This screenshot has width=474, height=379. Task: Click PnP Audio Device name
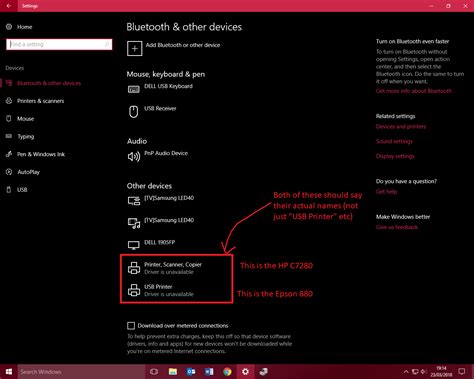click(166, 153)
